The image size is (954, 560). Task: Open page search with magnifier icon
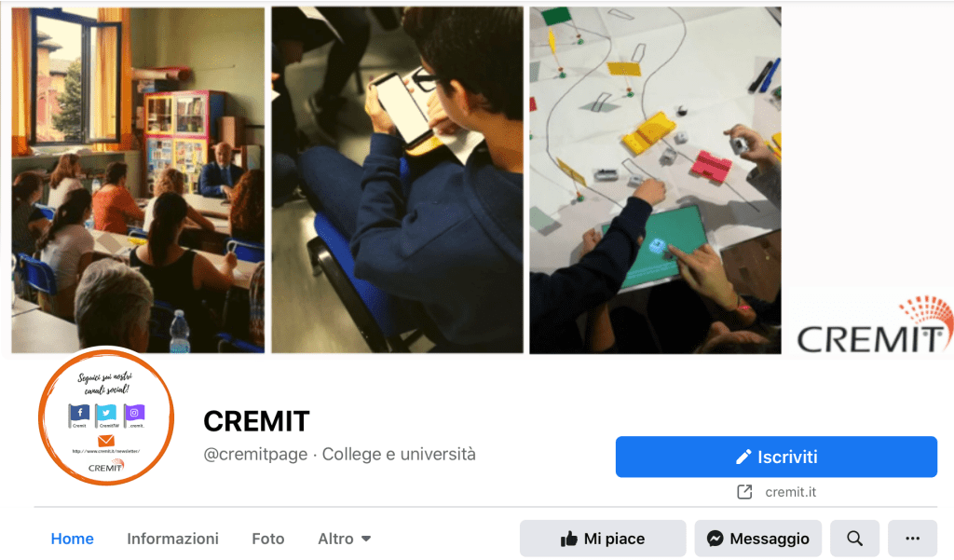(x=855, y=539)
